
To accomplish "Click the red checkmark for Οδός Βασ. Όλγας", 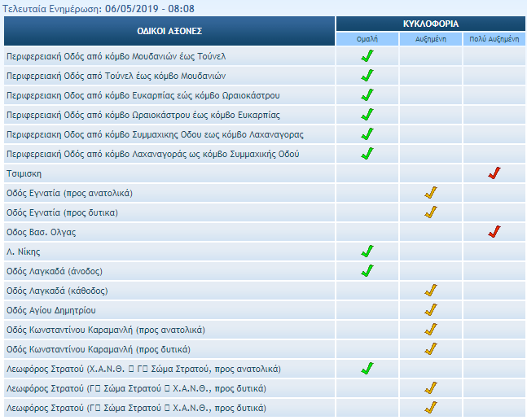I will click(494, 232).
